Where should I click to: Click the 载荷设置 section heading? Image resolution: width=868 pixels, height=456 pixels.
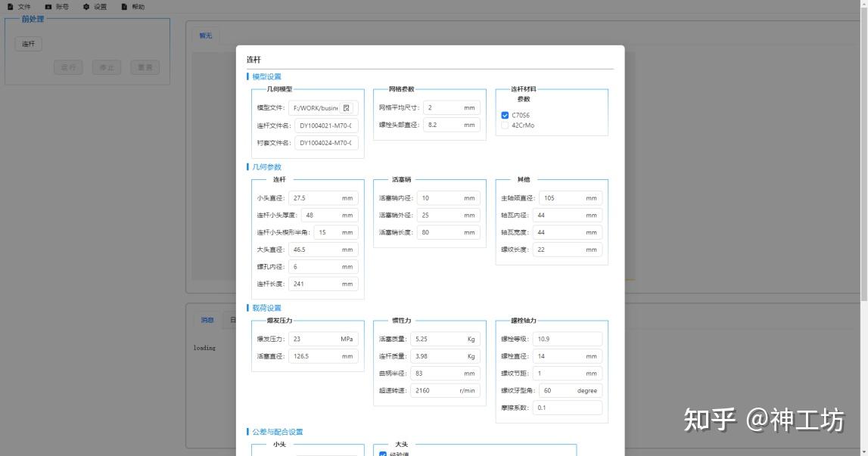(267, 309)
